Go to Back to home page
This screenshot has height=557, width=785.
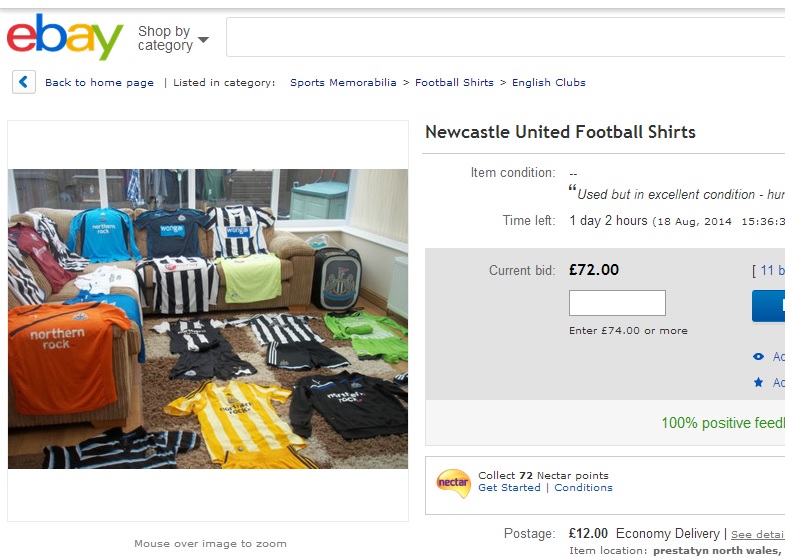tap(99, 83)
